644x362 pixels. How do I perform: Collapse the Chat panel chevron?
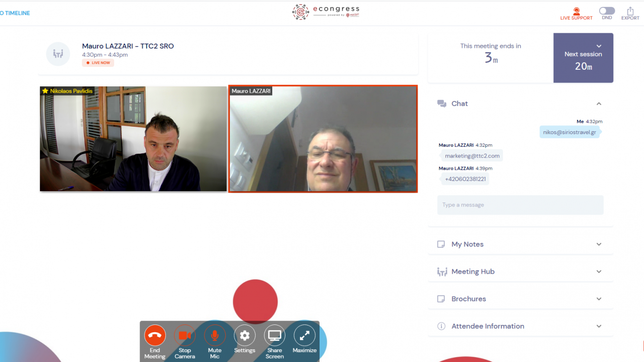tap(599, 103)
